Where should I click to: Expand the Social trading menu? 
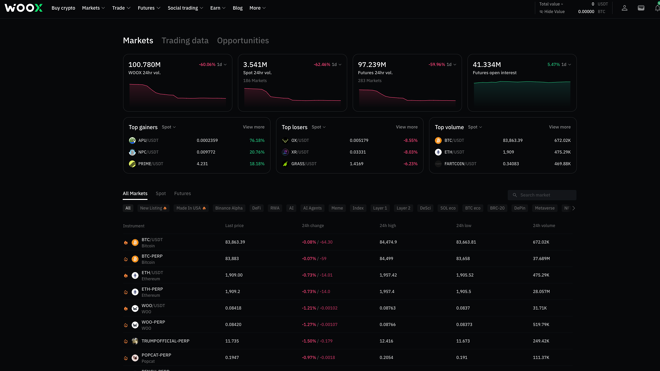click(x=185, y=8)
